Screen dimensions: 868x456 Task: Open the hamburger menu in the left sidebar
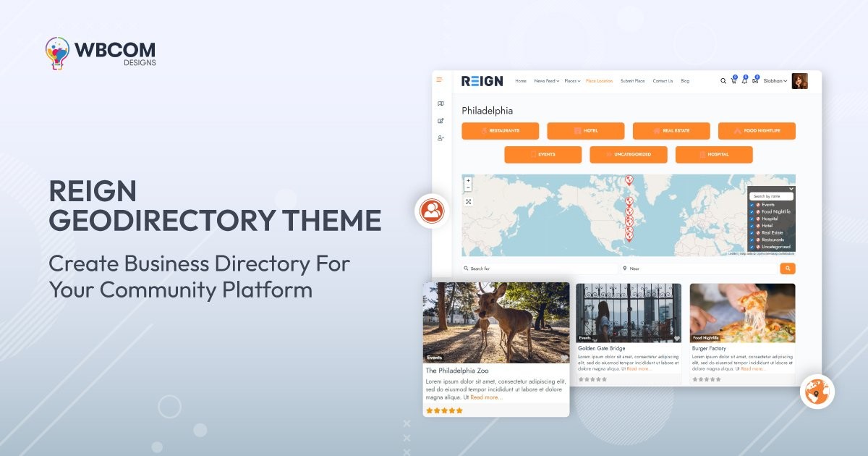click(x=438, y=80)
